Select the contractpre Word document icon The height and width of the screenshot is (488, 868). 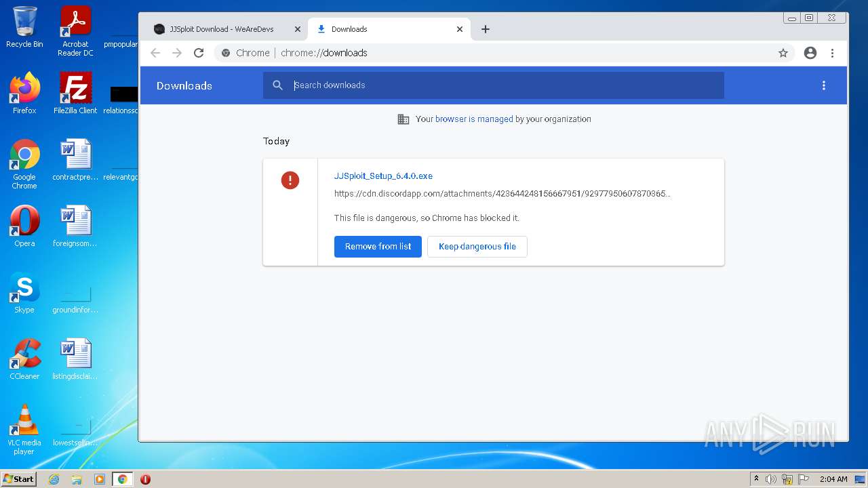click(x=75, y=160)
